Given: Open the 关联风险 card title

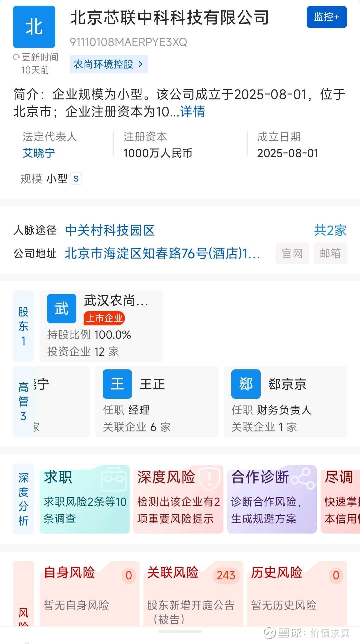Looking at the screenshot, I should pos(173,572).
